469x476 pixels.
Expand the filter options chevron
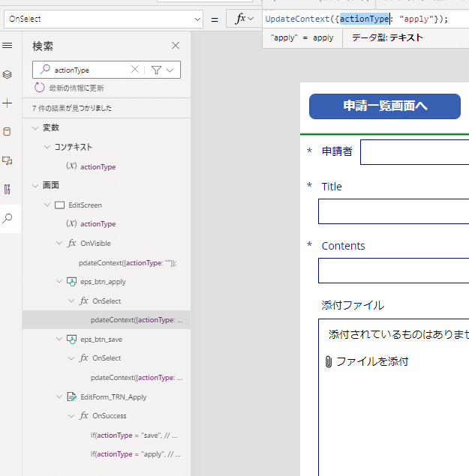click(x=170, y=70)
